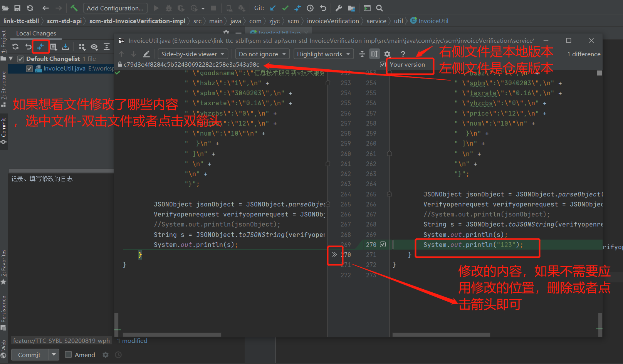Open the Commit button dropdown arrow
The width and height of the screenshot is (623, 364).
click(x=54, y=354)
